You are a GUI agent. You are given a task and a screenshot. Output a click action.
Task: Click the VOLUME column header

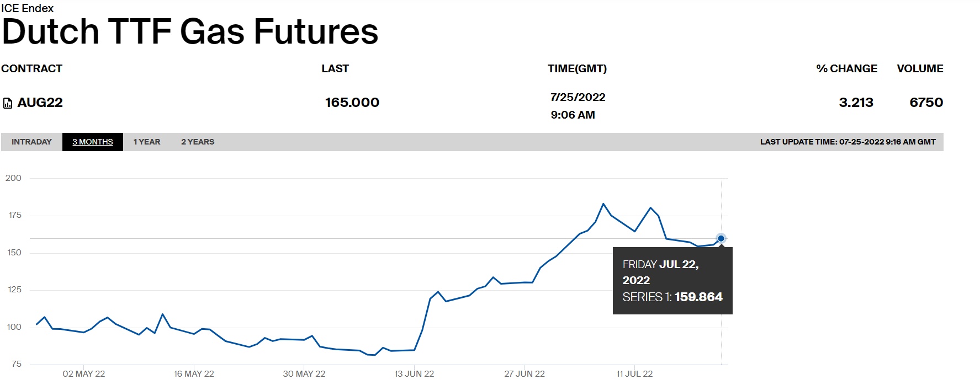920,68
